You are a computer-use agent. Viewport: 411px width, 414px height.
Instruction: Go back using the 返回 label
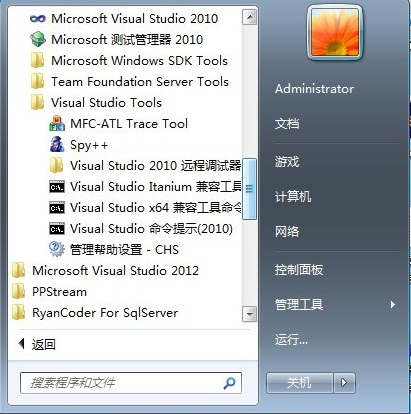44,344
